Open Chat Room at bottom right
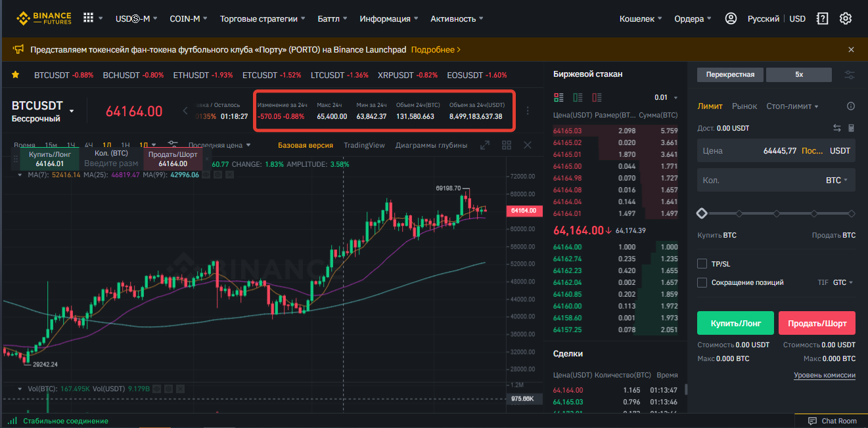 pos(833,421)
